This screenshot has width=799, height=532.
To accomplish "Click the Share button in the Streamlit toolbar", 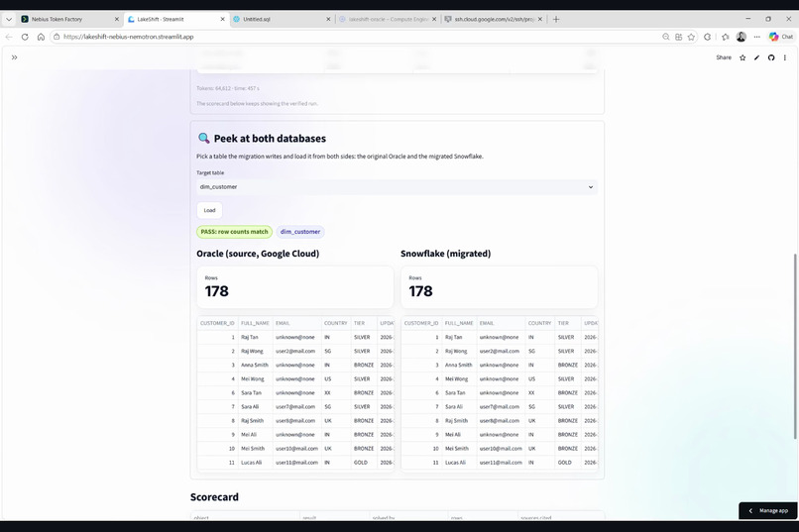I will click(723, 57).
